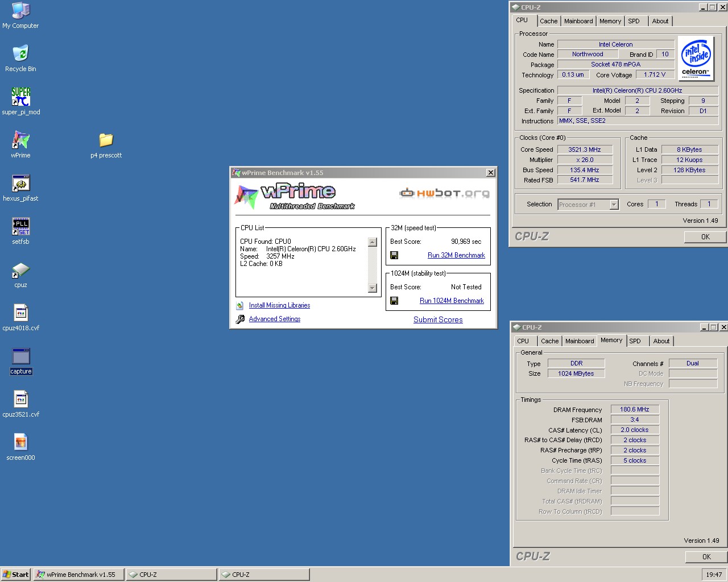Click the save icon for 1024M score
This screenshot has width=728, height=582.
[394, 301]
